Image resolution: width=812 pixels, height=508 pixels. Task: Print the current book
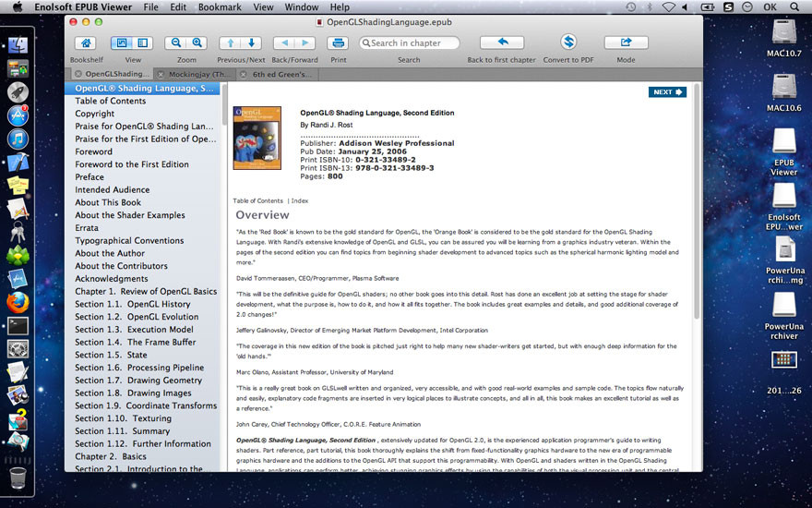pyautogui.click(x=338, y=43)
